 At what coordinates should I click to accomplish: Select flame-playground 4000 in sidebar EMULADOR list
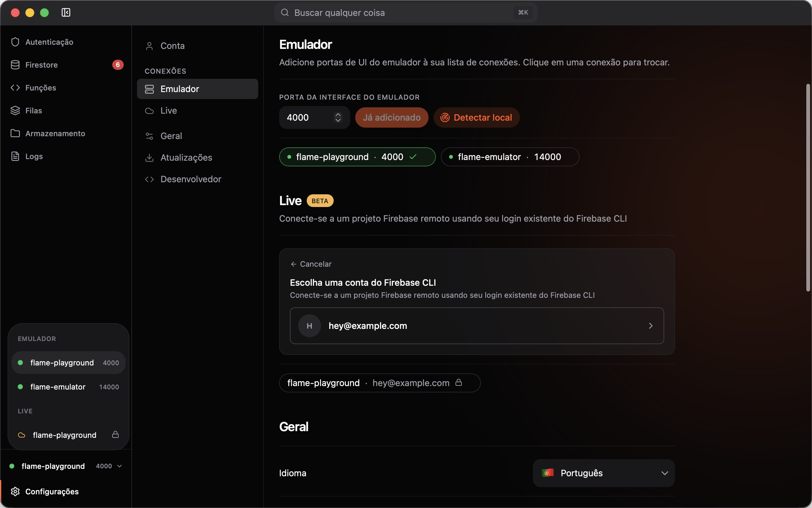tap(69, 363)
